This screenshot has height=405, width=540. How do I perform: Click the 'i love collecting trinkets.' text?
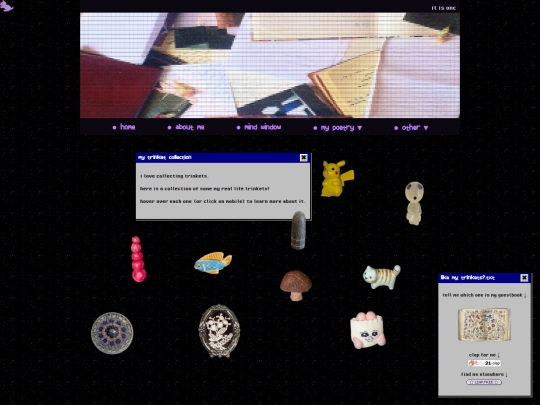coord(174,176)
